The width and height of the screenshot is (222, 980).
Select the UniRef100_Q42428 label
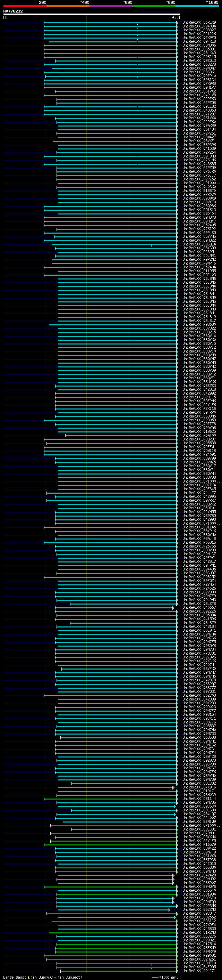point(199,875)
